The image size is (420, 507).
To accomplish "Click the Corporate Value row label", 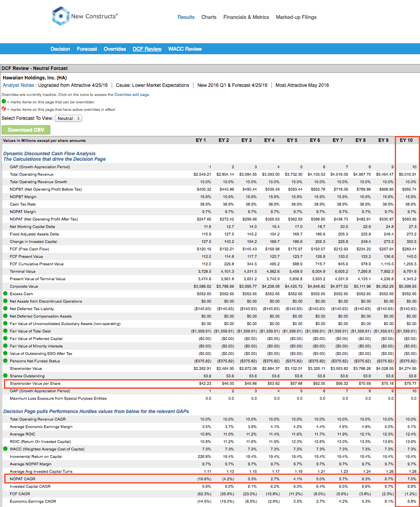I will [24, 286].
